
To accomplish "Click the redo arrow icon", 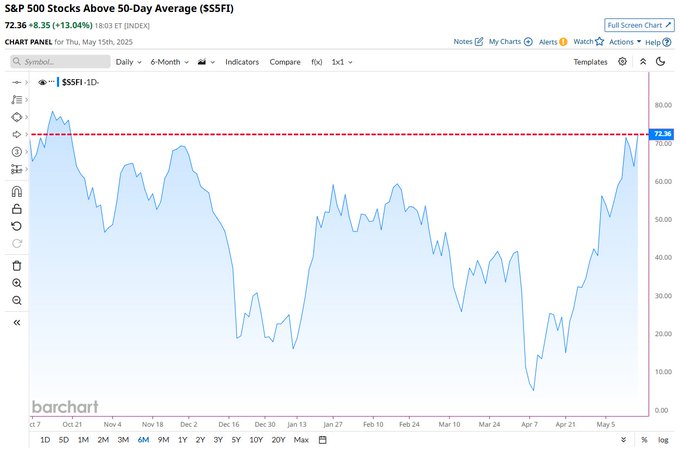I will click(x=16, y=244).
